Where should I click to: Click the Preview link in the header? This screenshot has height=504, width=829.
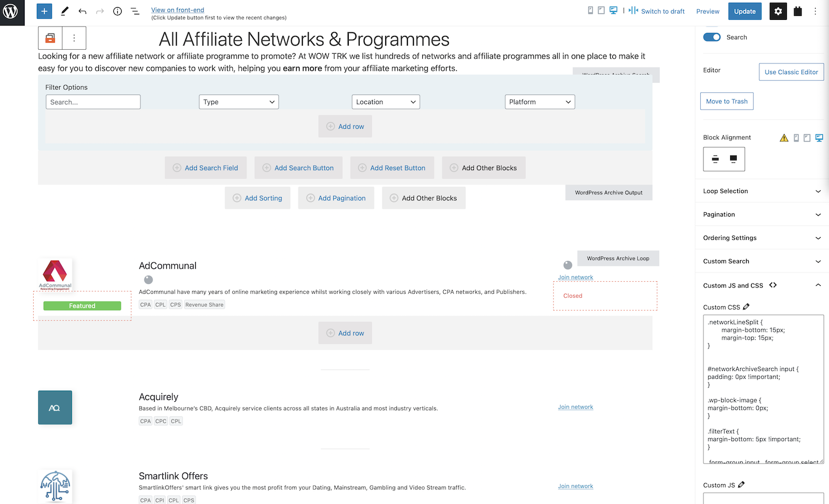coord(707,11)
